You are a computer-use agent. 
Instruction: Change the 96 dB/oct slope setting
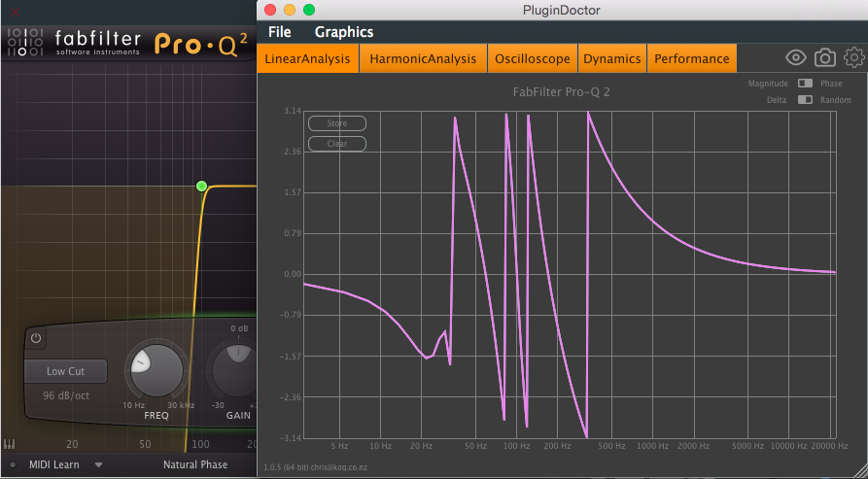(x=66, y=395)
